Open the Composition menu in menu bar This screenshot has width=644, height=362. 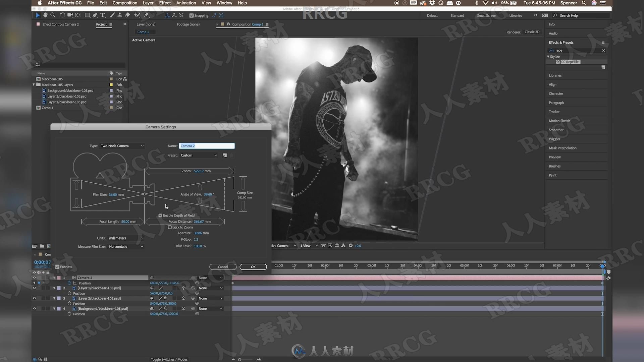point(124,3)
